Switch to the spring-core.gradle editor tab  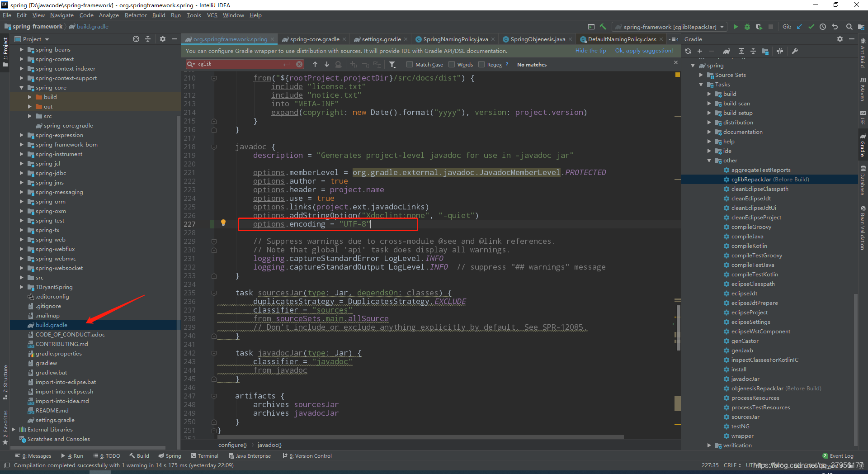point(314,39)
